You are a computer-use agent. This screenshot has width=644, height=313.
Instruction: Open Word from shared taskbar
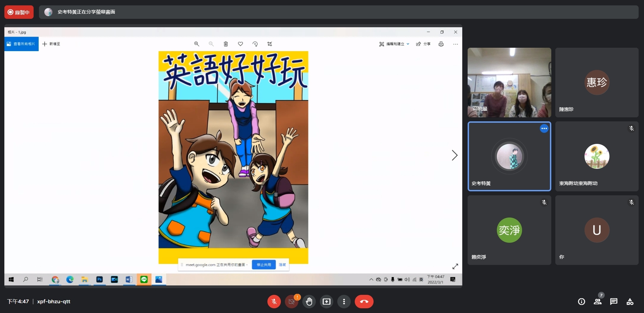pyautogui.click(x=129, y=280)
